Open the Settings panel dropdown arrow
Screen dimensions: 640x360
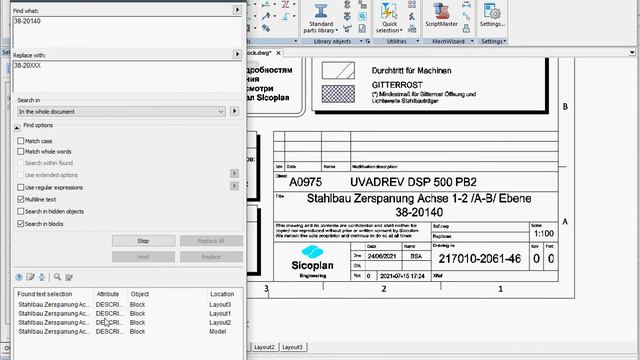click(505, 41)
